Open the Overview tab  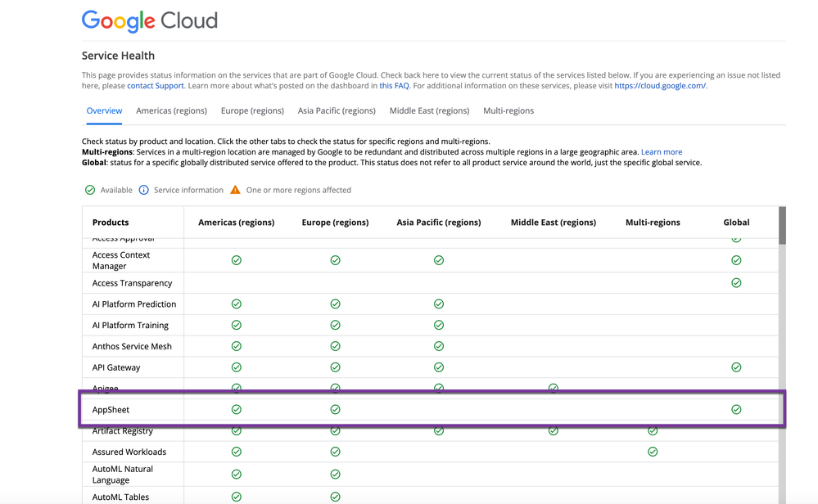pyautogui.click(x=104, y=110)
